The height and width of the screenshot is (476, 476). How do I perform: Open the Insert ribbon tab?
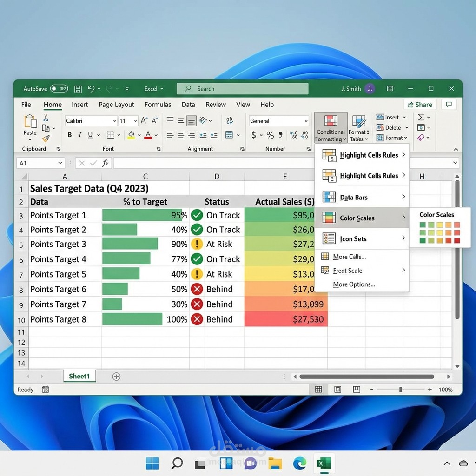pos(79,105)
